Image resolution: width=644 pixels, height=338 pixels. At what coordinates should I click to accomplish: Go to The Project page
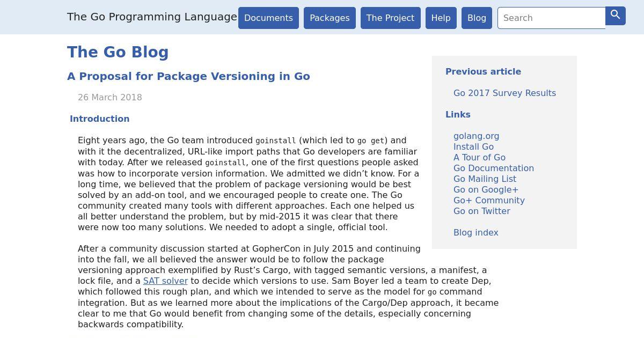pyautogui.click(x=390, y=18)
